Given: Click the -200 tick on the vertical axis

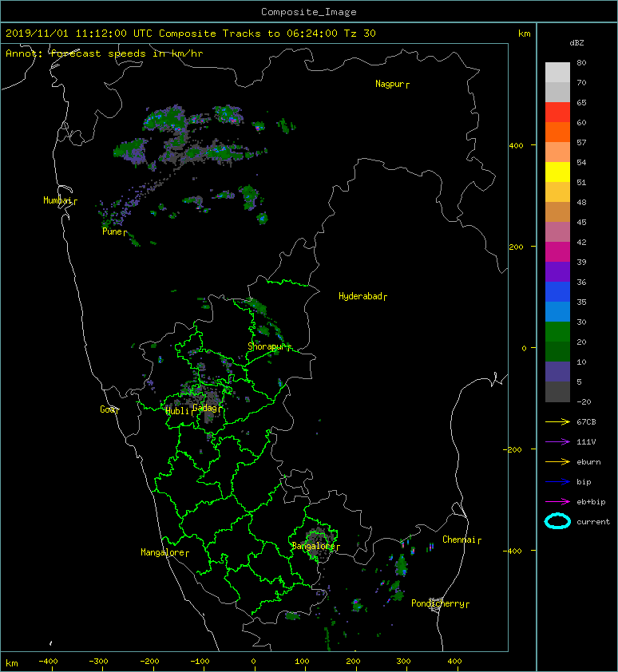Looking at the screenshot, I should pyautogui.click(x=513, y=449).
